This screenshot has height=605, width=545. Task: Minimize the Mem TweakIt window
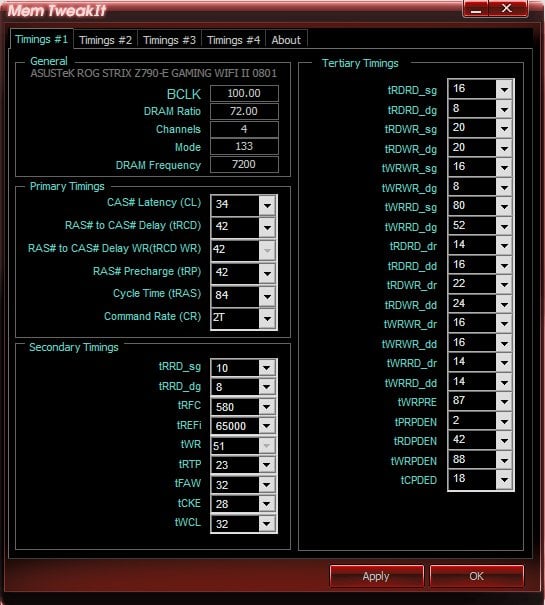point(476,8)
